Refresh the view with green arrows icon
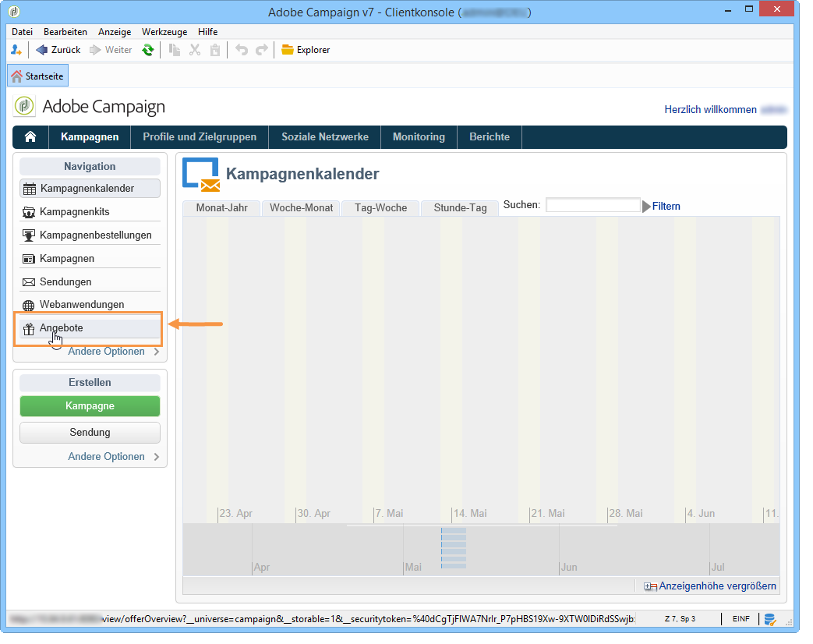This screenshot has width=813, height=644. tap(148, 50)
